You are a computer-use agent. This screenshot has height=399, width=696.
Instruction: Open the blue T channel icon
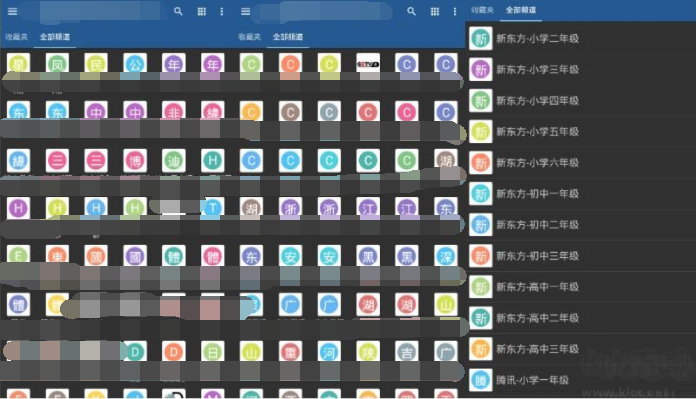coord(213,208)
